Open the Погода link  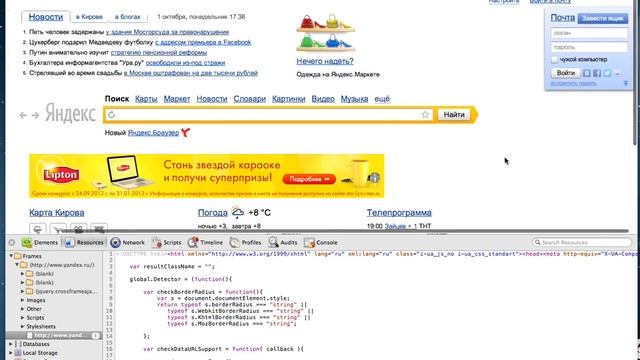[x=213, y=213]
